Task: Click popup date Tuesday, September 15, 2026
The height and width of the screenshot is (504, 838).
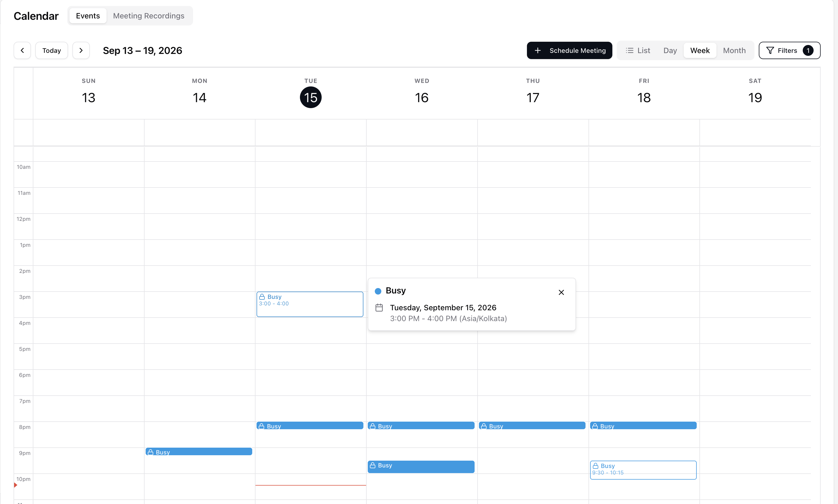Action: (443, 307)
